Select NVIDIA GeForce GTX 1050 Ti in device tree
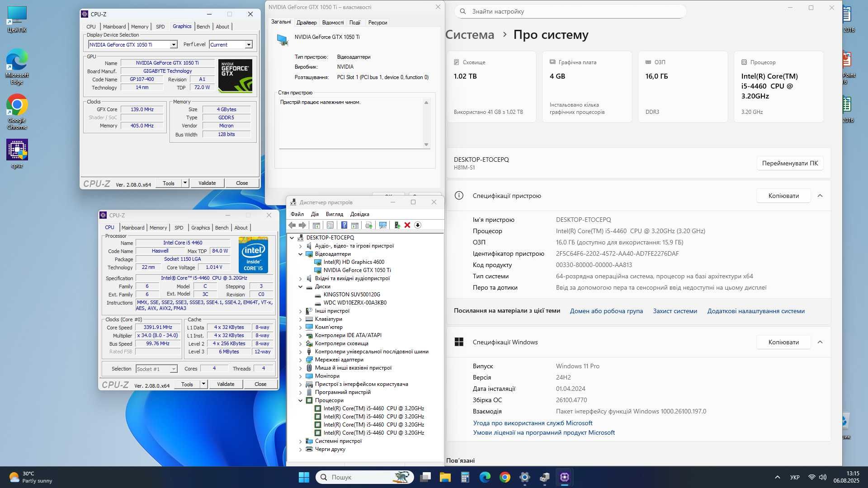 tap(357, 270)
